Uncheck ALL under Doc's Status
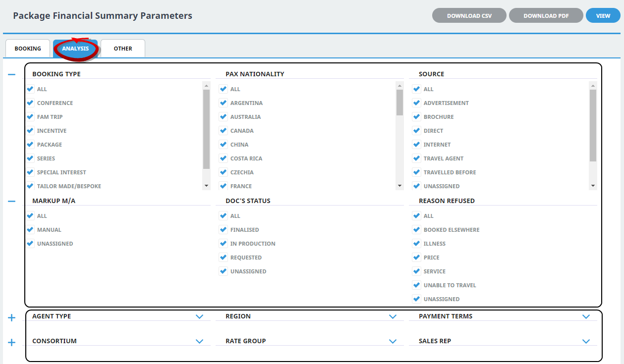 (224, 216)
